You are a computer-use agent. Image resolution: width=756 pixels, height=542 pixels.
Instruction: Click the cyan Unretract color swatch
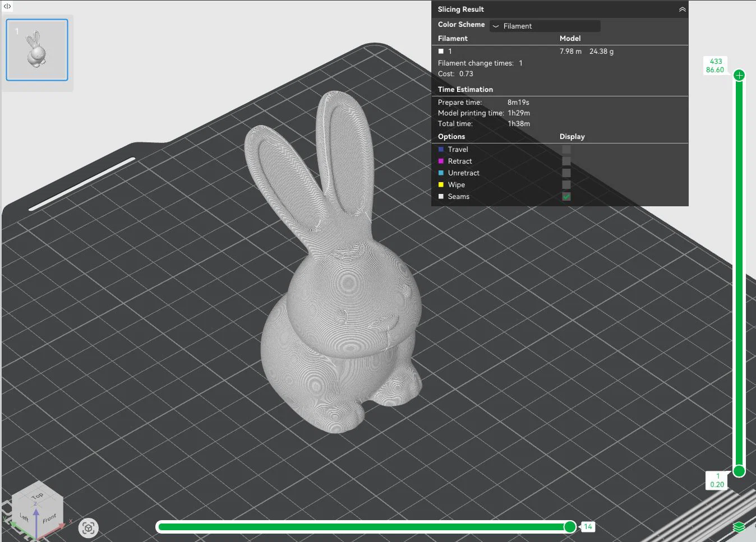point(441,173)
